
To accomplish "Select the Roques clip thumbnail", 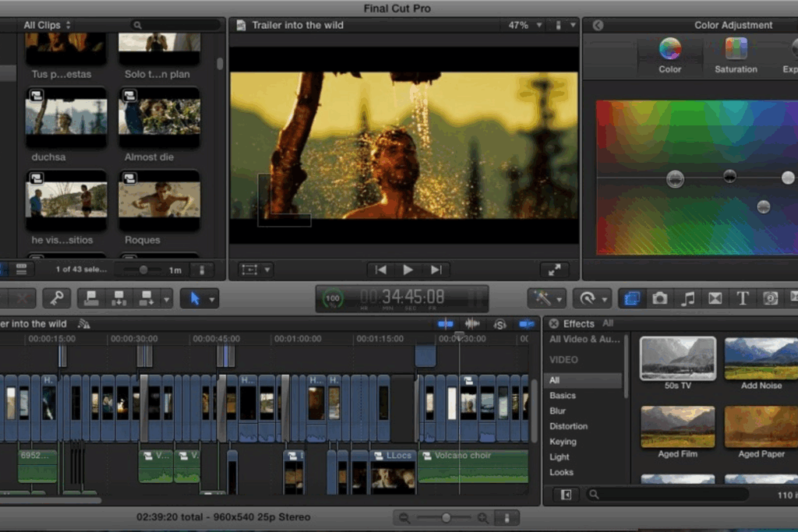I will [x=159, y=200].
